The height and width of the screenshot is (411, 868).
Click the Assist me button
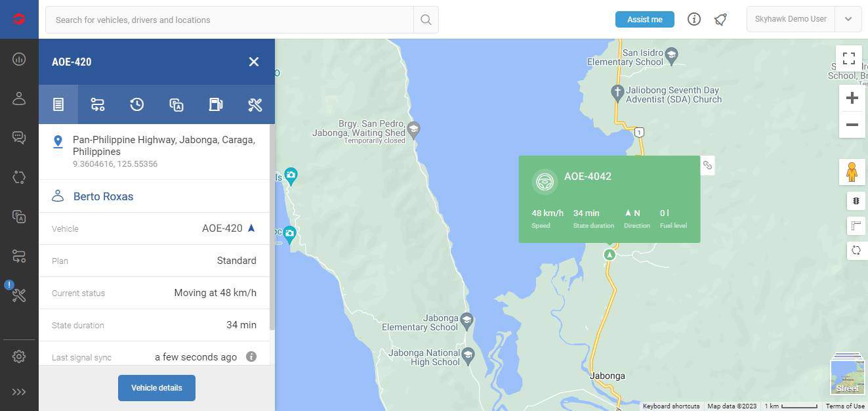click(x=645, y=19)
